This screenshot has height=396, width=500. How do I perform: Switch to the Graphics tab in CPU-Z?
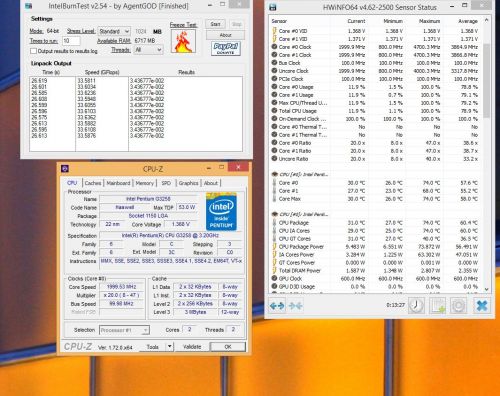point(188,183)
